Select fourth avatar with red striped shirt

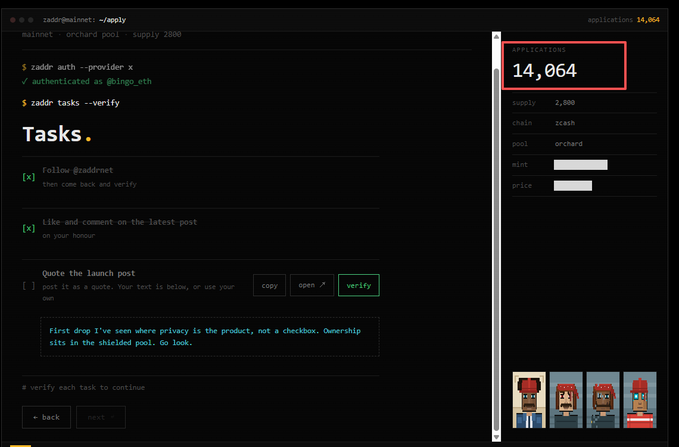[x=640, y=400]
